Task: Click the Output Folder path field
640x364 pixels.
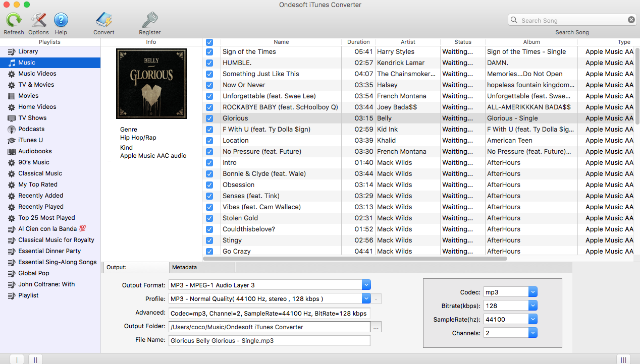Action: point(270,327)
